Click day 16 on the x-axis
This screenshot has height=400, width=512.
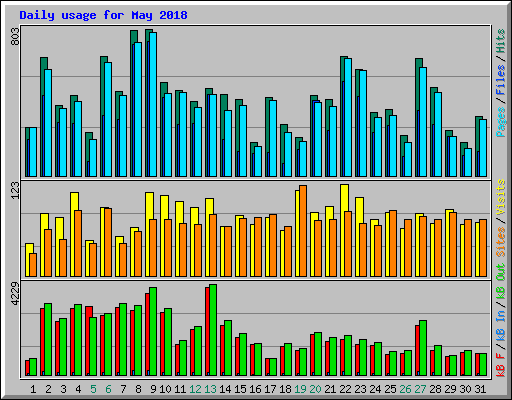point(255,389)
